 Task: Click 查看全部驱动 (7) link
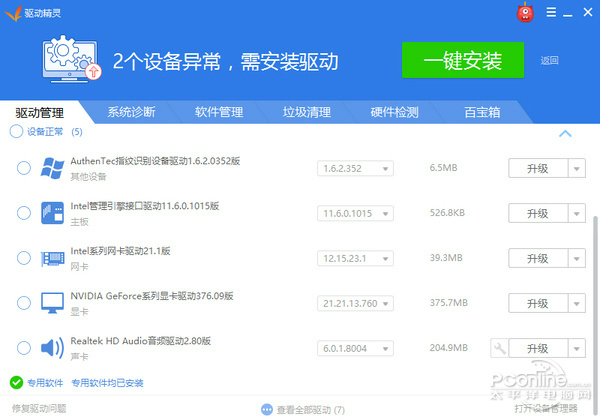click(x=311, y=410)
